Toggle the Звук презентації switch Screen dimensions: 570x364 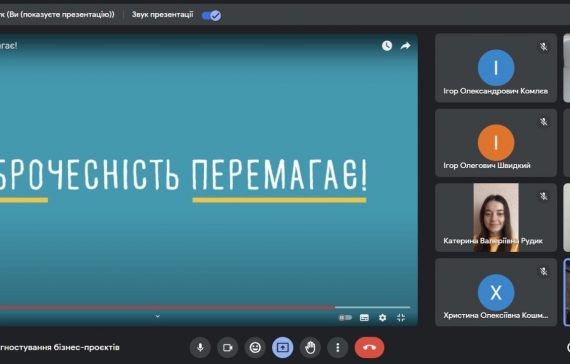(211, 15)
